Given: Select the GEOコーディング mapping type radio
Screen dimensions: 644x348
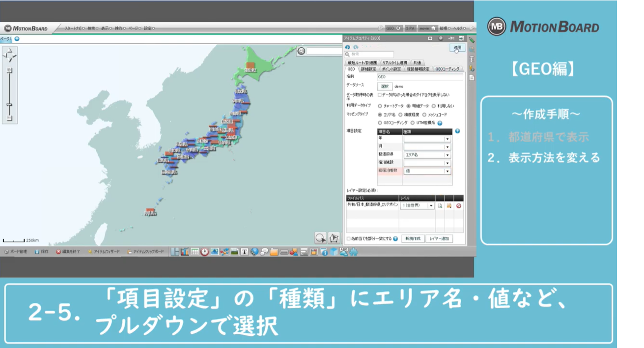Looking at the screenshot, I should [x=380, y=123].
